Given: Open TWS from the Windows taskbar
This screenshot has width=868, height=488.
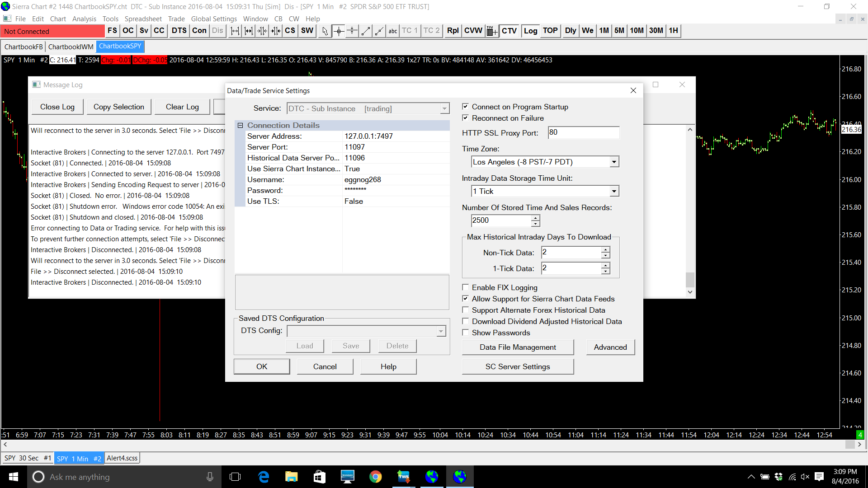Looking at the screenshot, I should tap(403, 477).
